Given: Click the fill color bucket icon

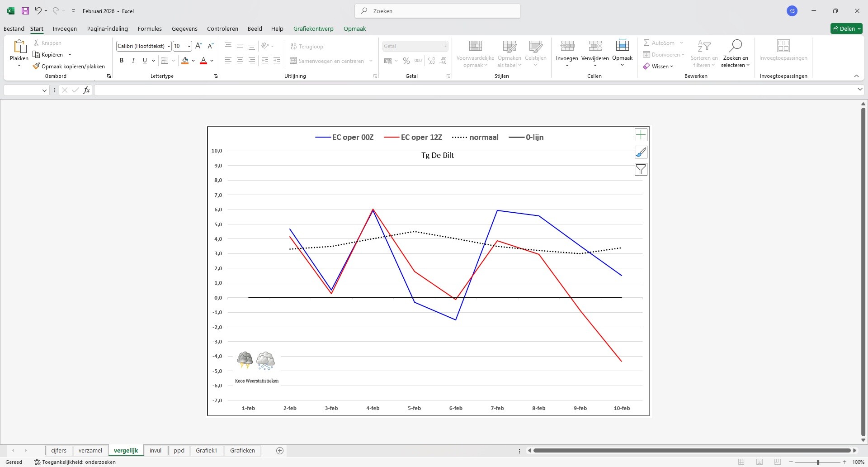Looking at the screenshot, I should (x=185, y=61).
